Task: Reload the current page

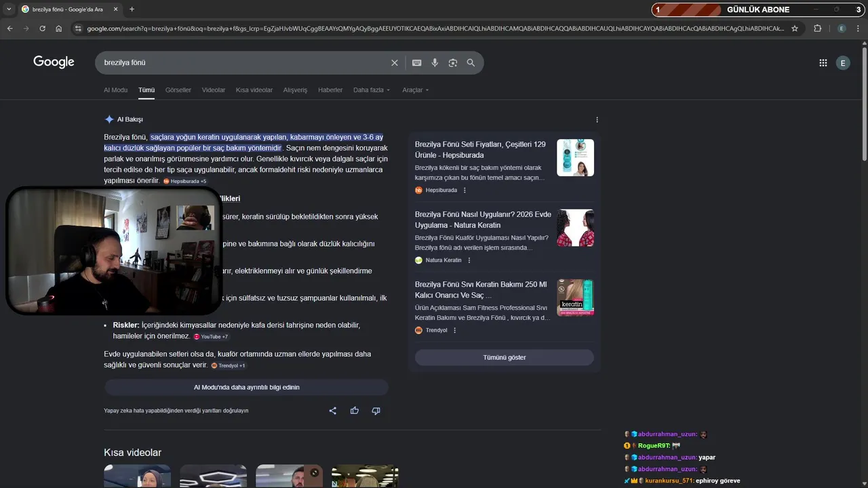Action: (x=42, y=28)
